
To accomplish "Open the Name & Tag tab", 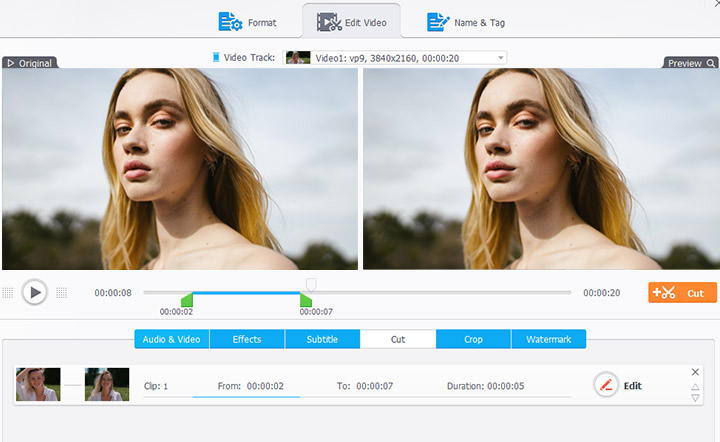I will click(x=466, y=22).
